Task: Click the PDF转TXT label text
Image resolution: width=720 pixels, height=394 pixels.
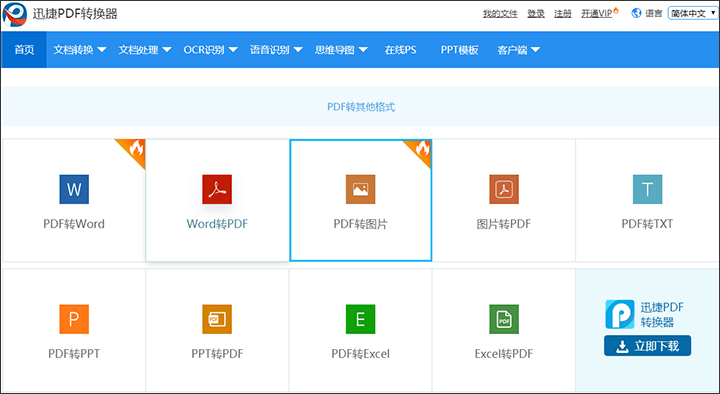Action: click(647, 224)
